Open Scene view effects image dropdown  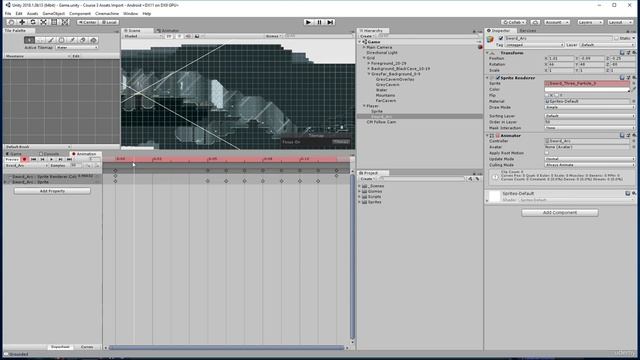[x=199, y=36]
